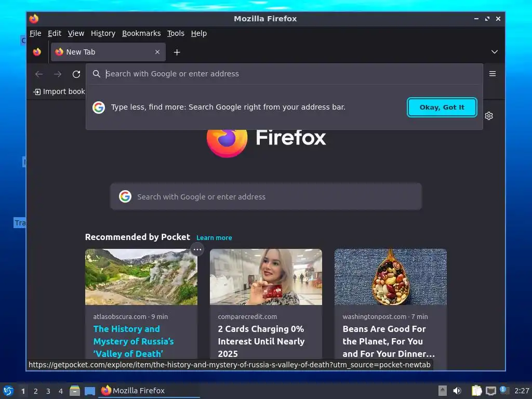Click the update notifier tray icon

click(x=504, y=390)
